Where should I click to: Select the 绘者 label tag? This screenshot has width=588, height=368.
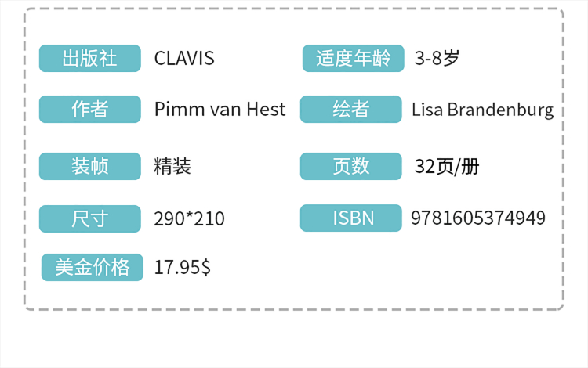pos(350,109)
